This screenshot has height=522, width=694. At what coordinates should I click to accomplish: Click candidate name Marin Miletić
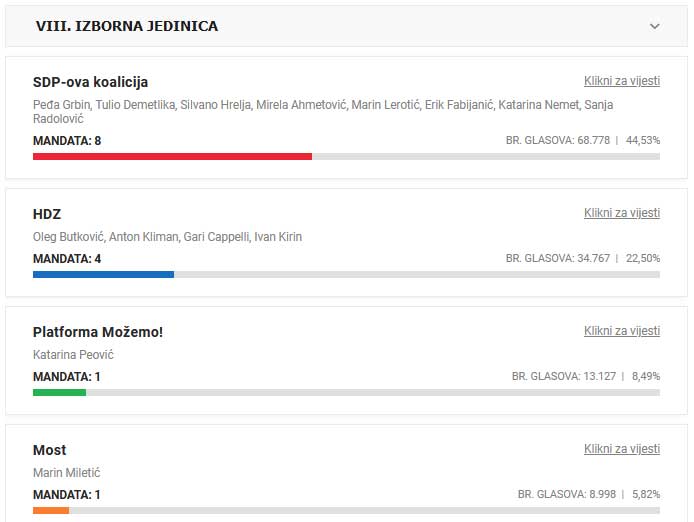[67, 473]
